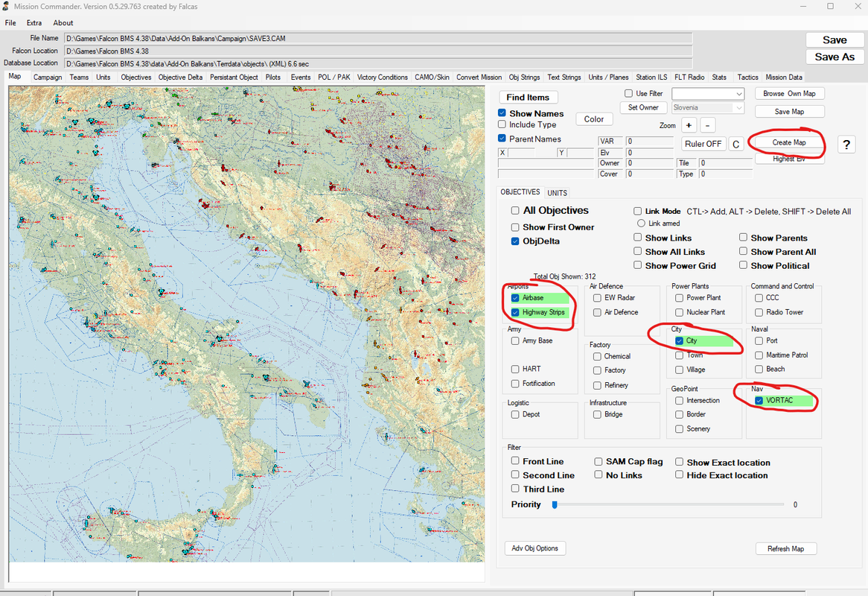Uncheck the City checkbox
The height and width of the screenshot is (596, 868).
coord(679,340)
